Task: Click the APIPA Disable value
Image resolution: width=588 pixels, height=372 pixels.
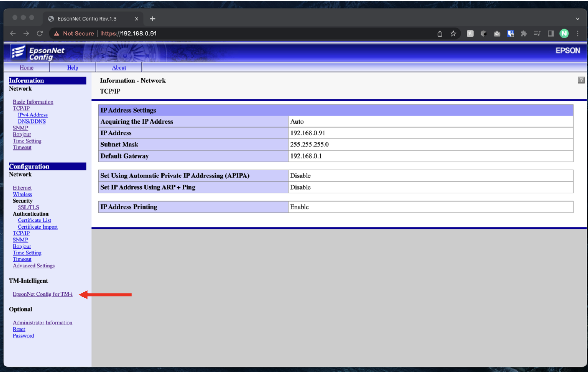Action: [300, 176]
